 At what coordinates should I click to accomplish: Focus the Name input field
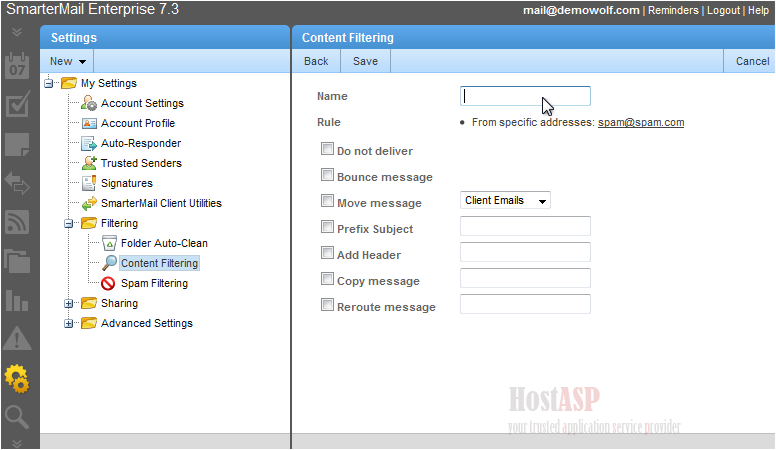[525, 96]
